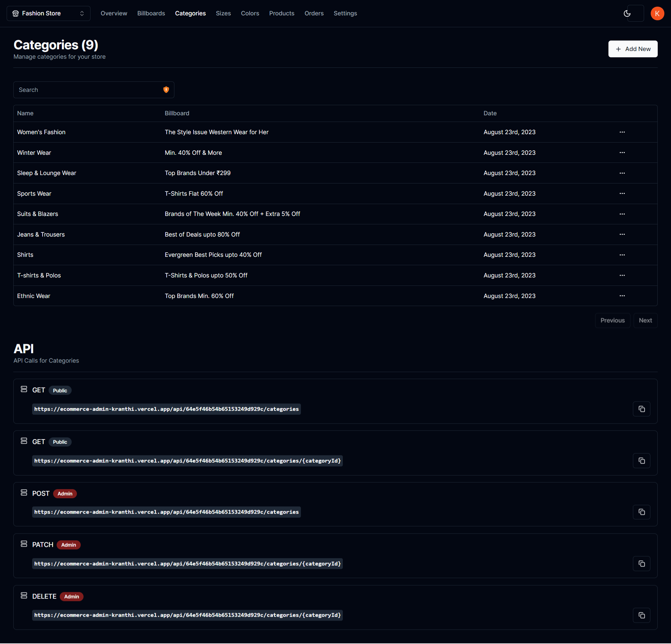Switch to the Billboards section

[x=151, y=13]
